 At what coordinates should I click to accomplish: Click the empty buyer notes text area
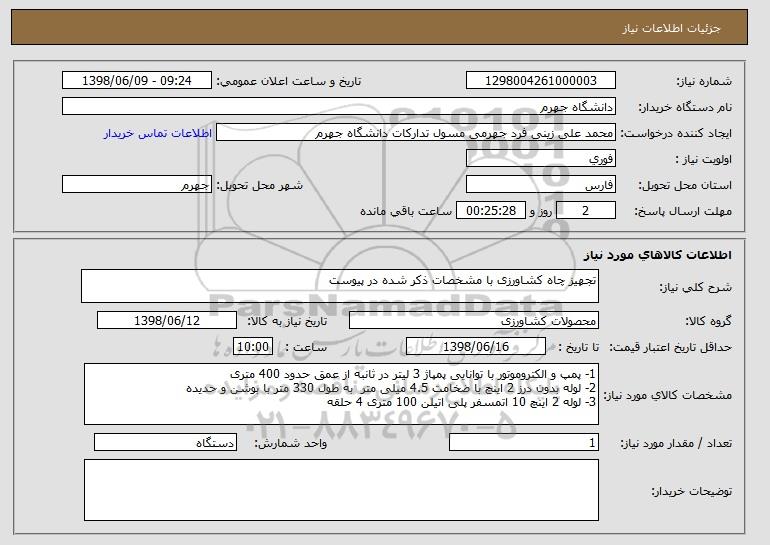[341, 490]
